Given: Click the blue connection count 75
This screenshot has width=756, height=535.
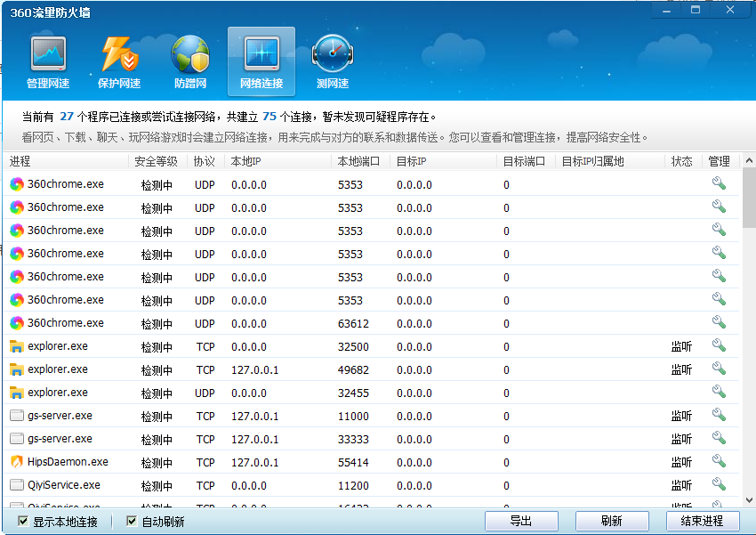Looking at the screenshot, I should click(x=269, y=117).
